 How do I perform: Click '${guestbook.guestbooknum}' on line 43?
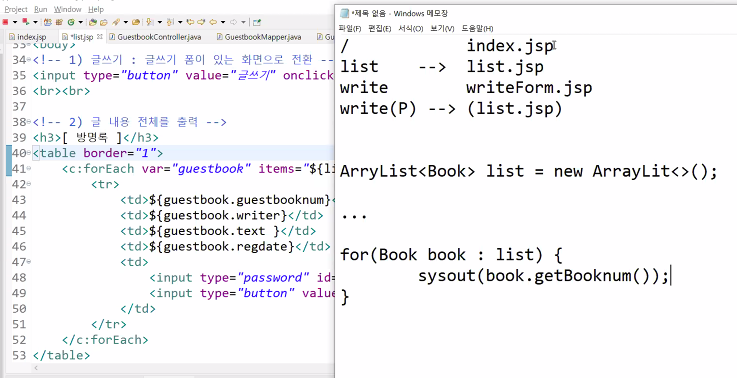point(240,200)
